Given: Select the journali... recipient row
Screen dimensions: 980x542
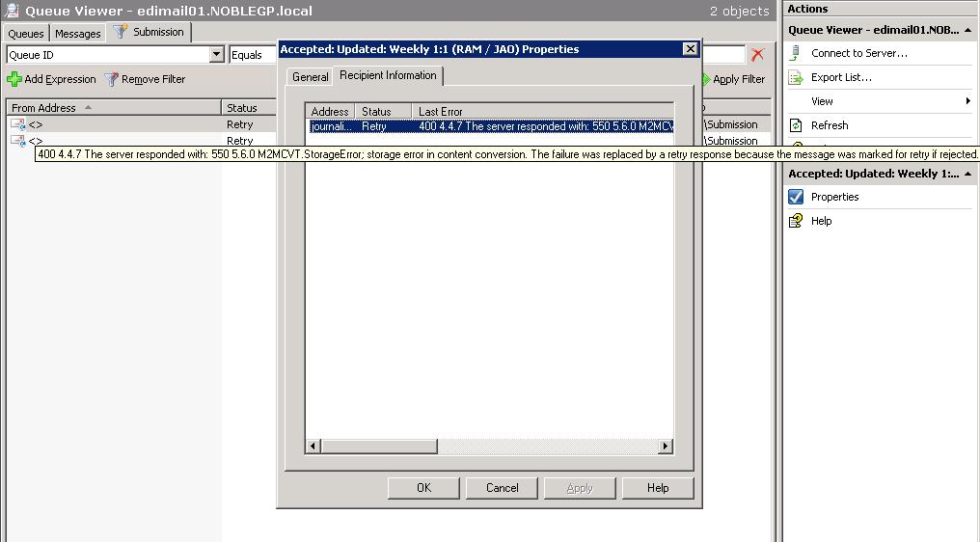Looking at the screenshot, I should [331, 126].
